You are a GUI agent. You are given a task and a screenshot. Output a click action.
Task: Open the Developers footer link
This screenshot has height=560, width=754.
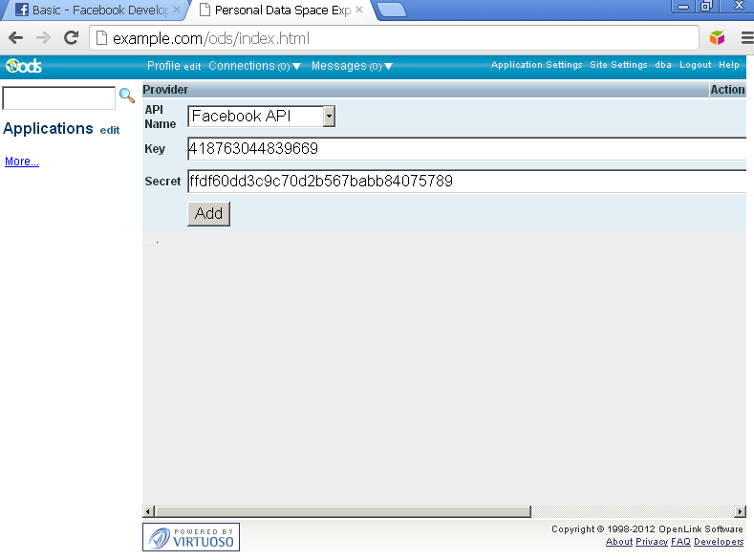pyautogui.click(x=719, y=542)
